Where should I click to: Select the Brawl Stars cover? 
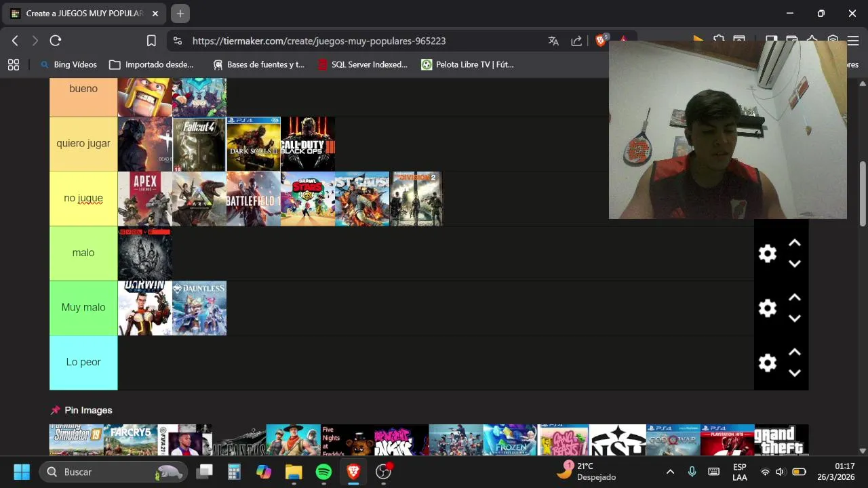tap(308, 199)
